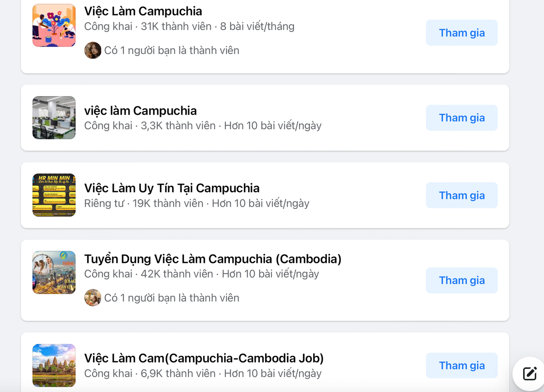Open the 'Việc Làm Campuchia' 31K members group title
Screen dimensions: 544x392
click(143, 11)
